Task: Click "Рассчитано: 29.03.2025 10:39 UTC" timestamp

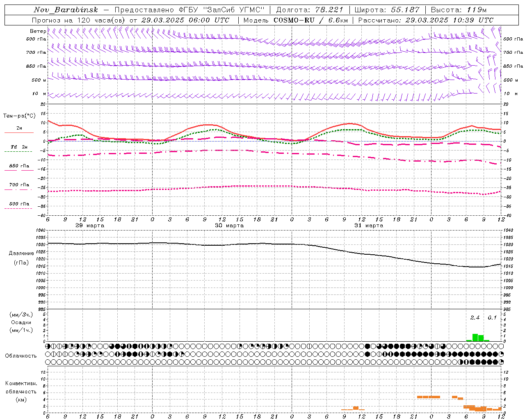Action: (426, 20)
